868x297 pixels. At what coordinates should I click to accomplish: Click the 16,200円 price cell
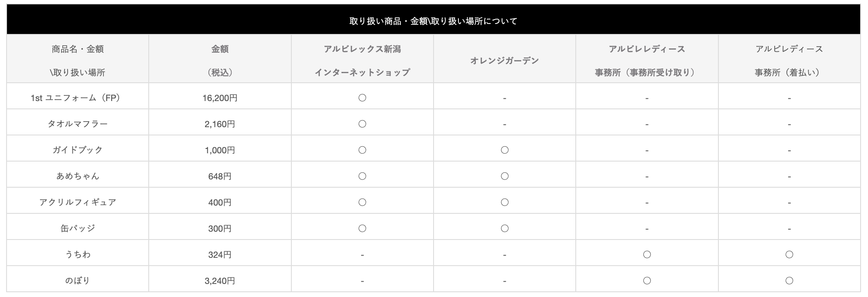(220, 98)
